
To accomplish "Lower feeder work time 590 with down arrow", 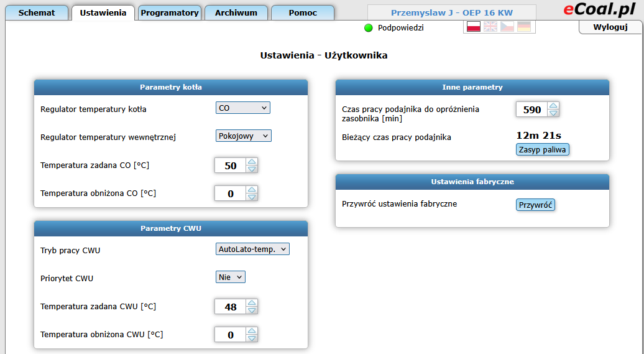I will point(553,113).
